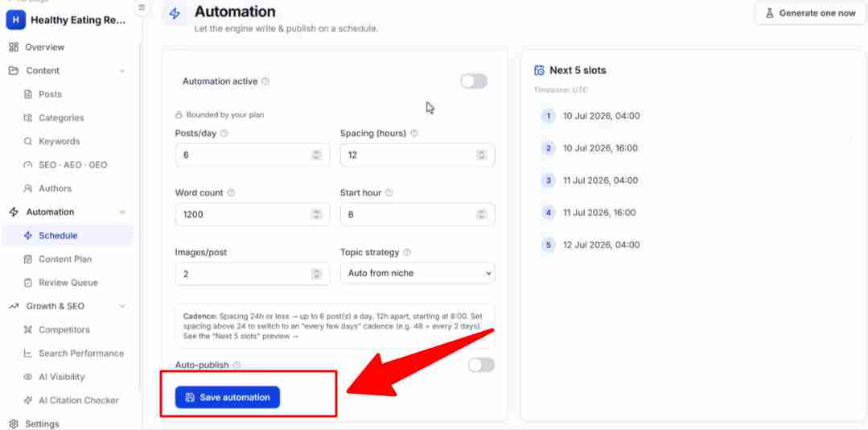868x430 pixels.
Task: Toggle the Auto-publish switch
Action: click(x=481, y=365)
